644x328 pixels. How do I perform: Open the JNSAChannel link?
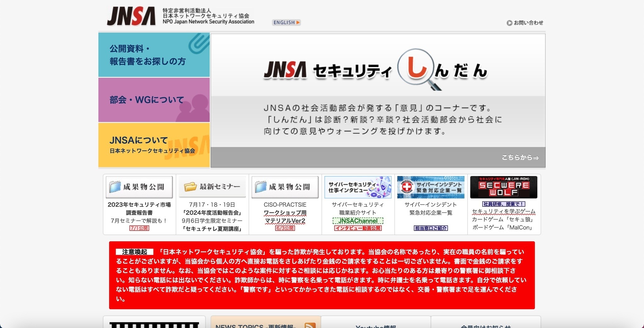(358, 221)
